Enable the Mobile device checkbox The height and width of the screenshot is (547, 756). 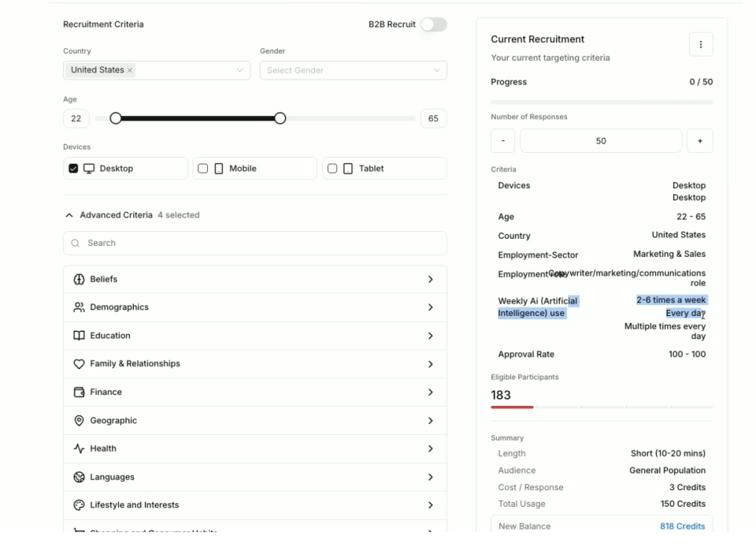tap(202, 169)
